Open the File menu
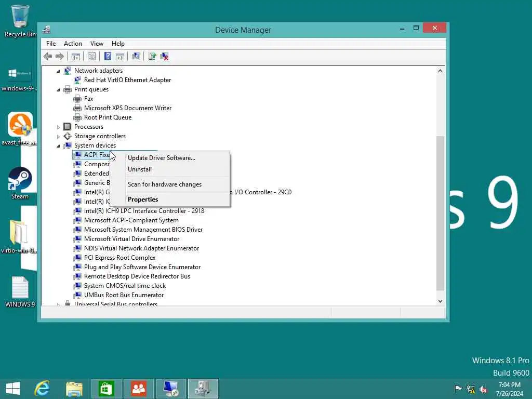Screen dimensions: 532x399 coord(51,44)
